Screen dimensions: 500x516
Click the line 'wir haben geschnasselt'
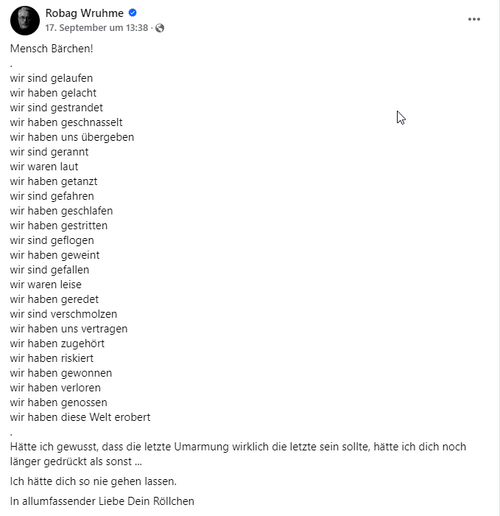(66, 122)
